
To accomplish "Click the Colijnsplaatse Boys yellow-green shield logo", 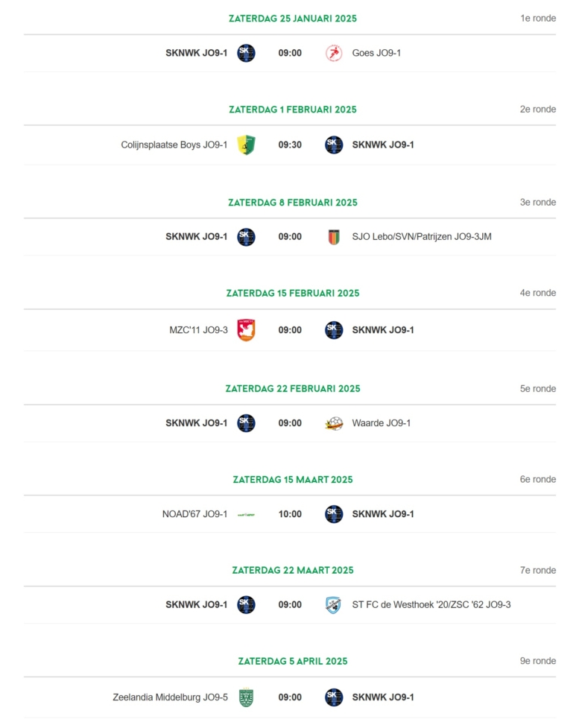I will [x=246, y=145].
